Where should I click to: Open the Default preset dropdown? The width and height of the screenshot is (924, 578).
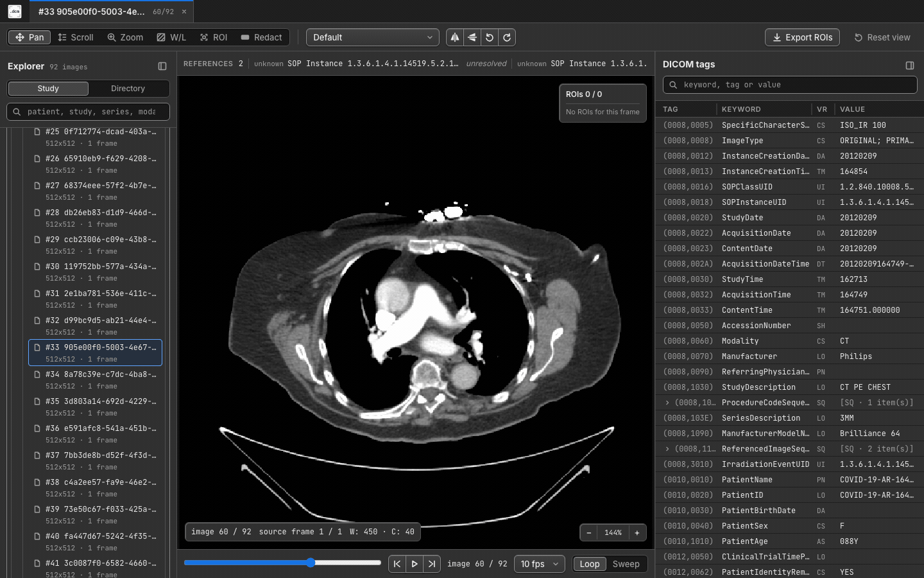(x=373, y=37)
